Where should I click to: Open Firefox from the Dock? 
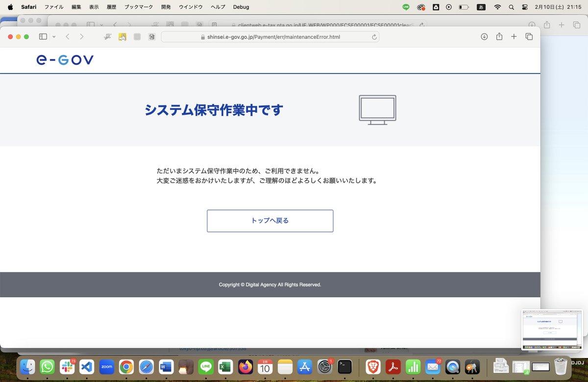pyautogui.click(x=245, y=366)
